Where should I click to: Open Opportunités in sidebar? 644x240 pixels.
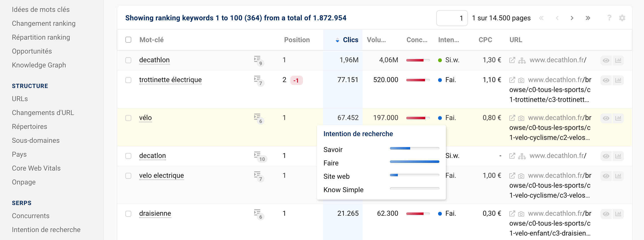(x=32, y=51)
